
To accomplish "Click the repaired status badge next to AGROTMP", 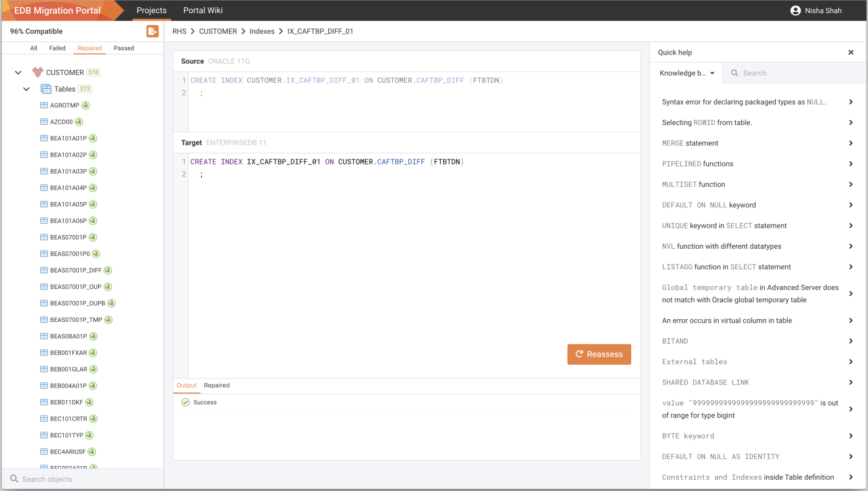I will [x=86, y=105].
